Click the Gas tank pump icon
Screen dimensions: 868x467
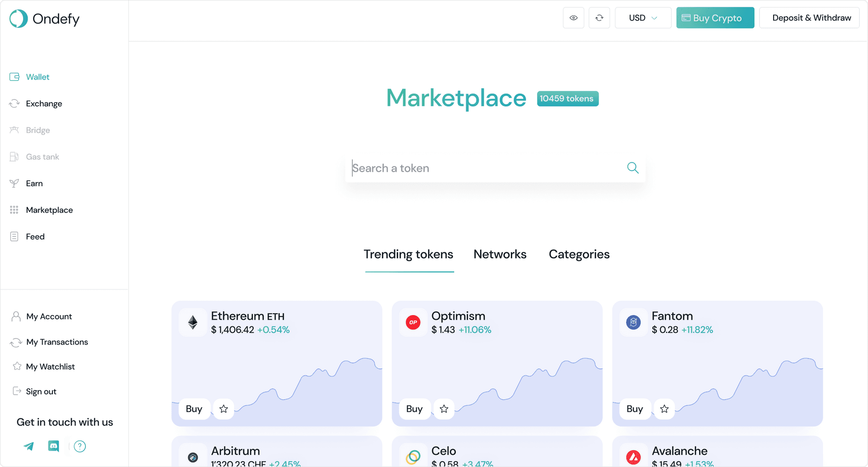click(x=14, y=157)
